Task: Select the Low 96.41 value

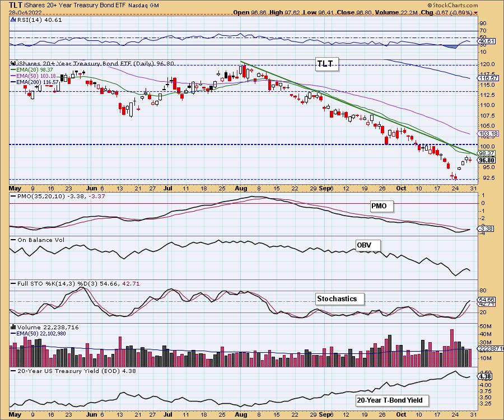Action: click(x=318, y=12)
